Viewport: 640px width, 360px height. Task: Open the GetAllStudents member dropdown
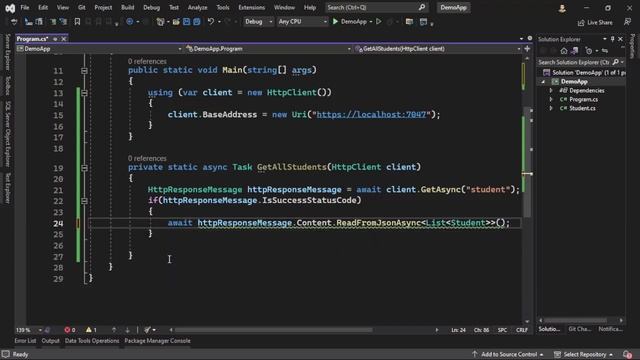click(x=438, y=49)
